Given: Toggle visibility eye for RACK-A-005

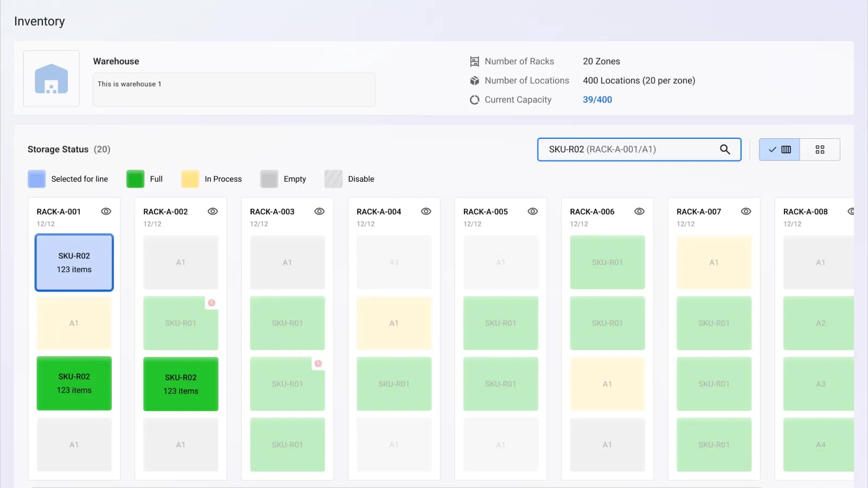Looking at the screenshot, I should pos(533,211).
